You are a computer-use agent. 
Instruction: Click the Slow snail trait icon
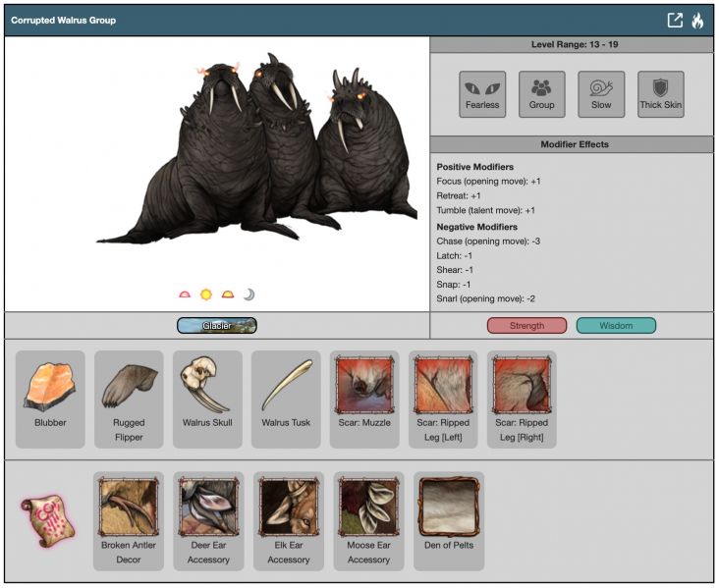tap(601, 94)
